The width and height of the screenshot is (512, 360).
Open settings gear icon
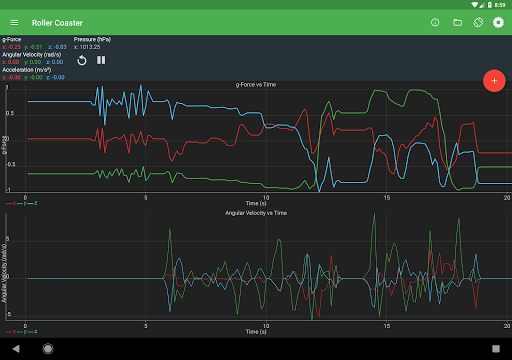point(498,23)
